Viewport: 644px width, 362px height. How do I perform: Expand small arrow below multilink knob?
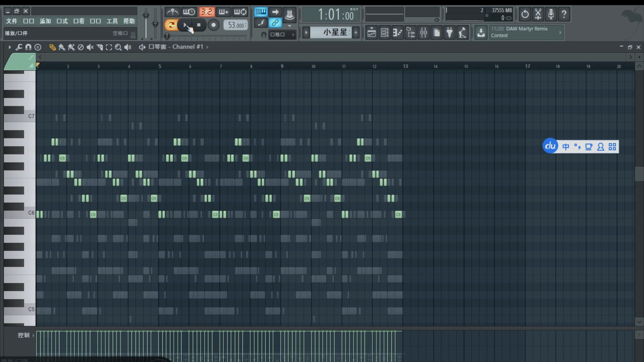point(289,26)
